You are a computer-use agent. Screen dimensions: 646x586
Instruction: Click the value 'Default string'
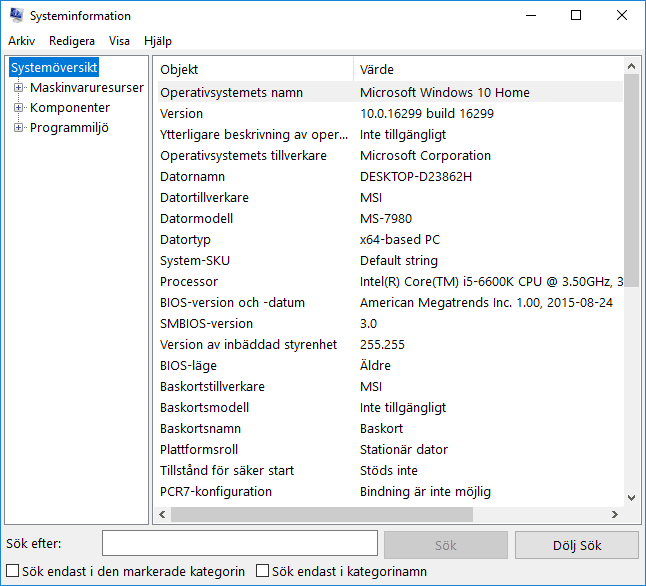398,260
